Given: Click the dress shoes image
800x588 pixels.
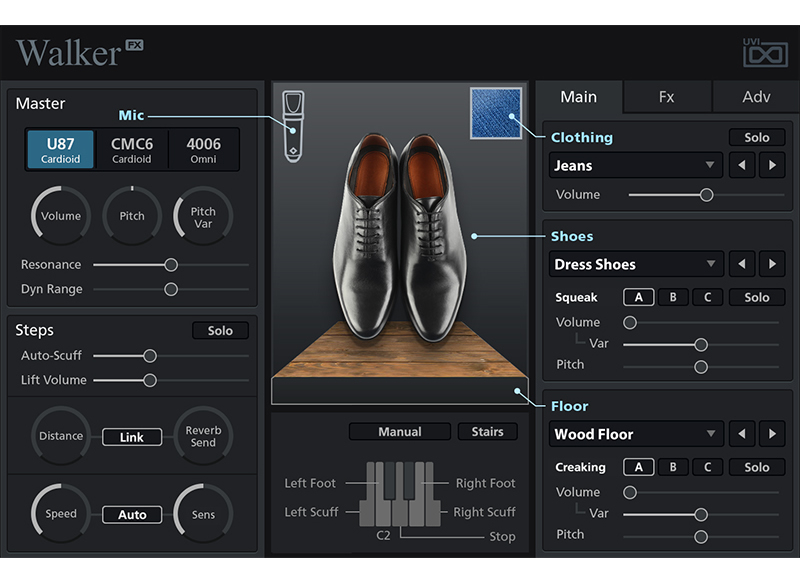Looking at the screenshot, I should pos(399,237).
